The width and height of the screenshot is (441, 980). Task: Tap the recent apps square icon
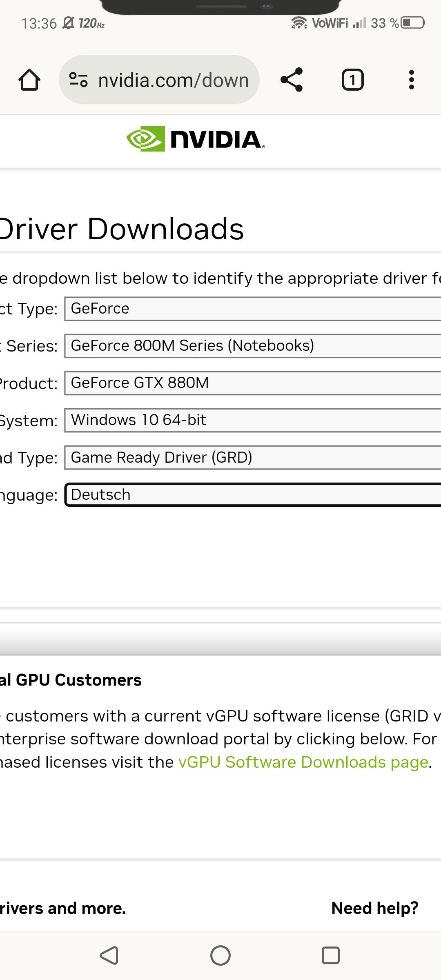click(331, 955)
